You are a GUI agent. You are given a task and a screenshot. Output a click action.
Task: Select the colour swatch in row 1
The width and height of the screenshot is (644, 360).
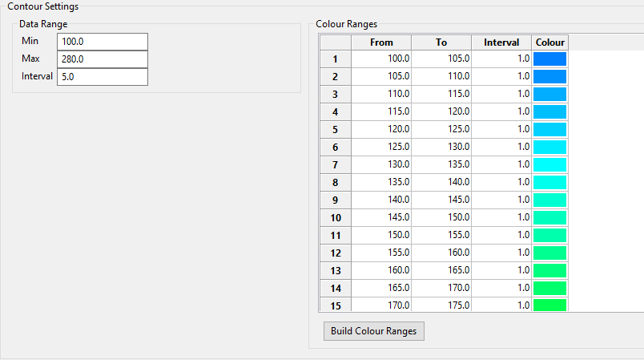[x=549, y=59]
